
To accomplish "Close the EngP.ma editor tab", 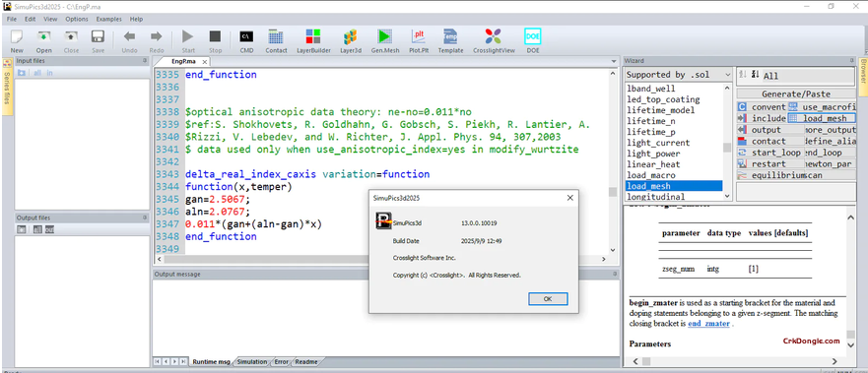I will [x=204, y=62].
